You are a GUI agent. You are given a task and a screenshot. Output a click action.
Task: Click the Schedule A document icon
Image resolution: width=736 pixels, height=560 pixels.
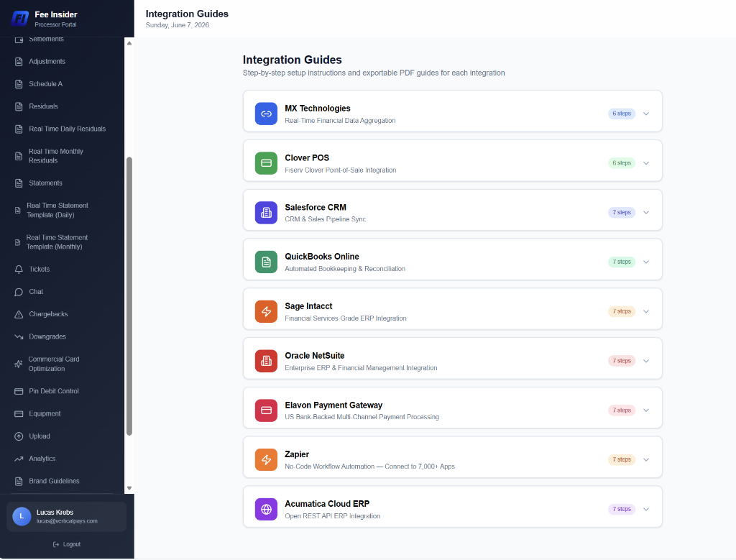tap(19, 84)
